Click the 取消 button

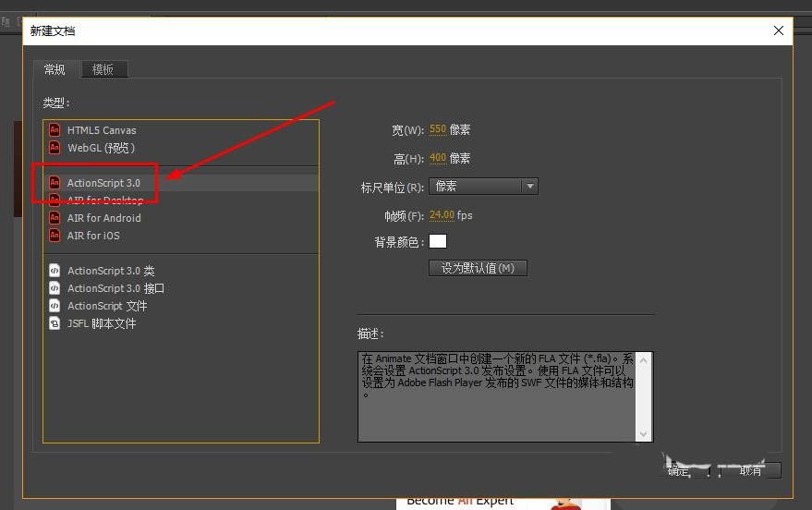(751, 470)
